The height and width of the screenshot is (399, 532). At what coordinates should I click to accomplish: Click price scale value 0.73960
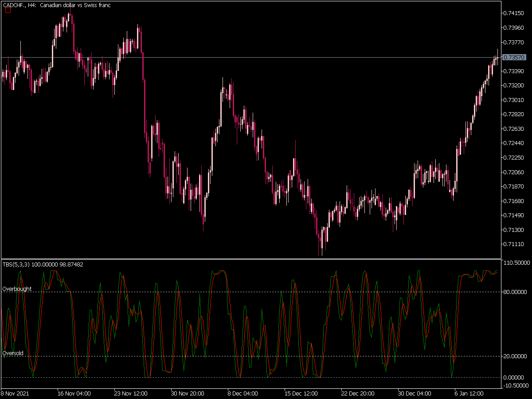pyautogui.click(x=515, y=27)
